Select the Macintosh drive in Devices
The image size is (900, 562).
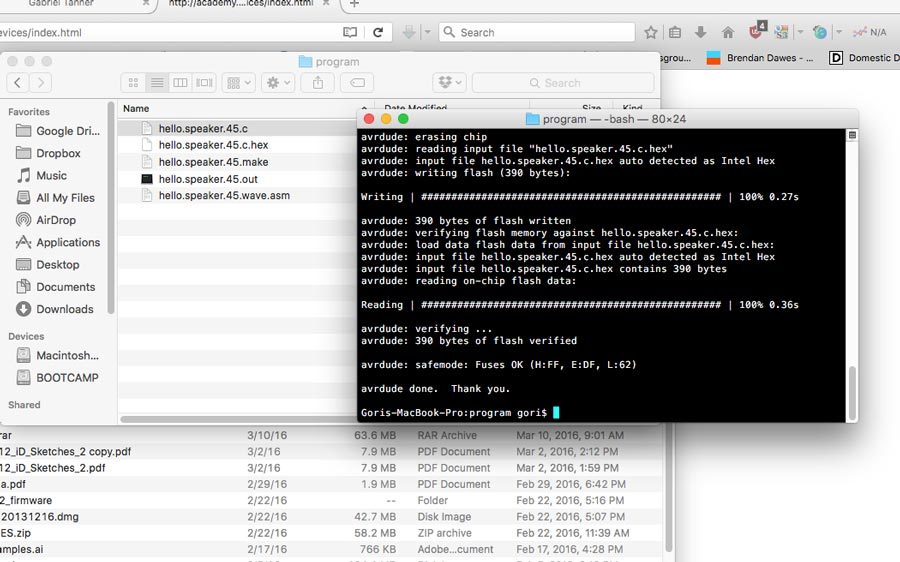point(57,355)
